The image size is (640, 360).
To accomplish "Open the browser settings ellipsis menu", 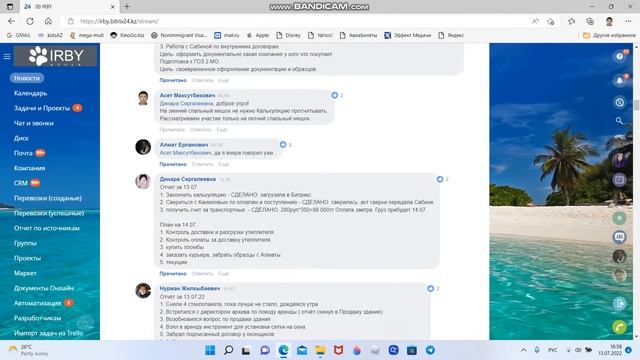I will pos(628,21).
